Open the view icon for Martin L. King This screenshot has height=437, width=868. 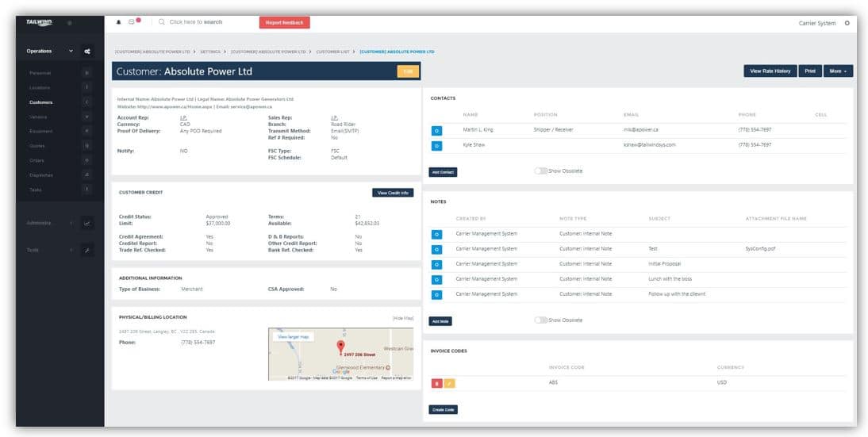coord(436,129)
